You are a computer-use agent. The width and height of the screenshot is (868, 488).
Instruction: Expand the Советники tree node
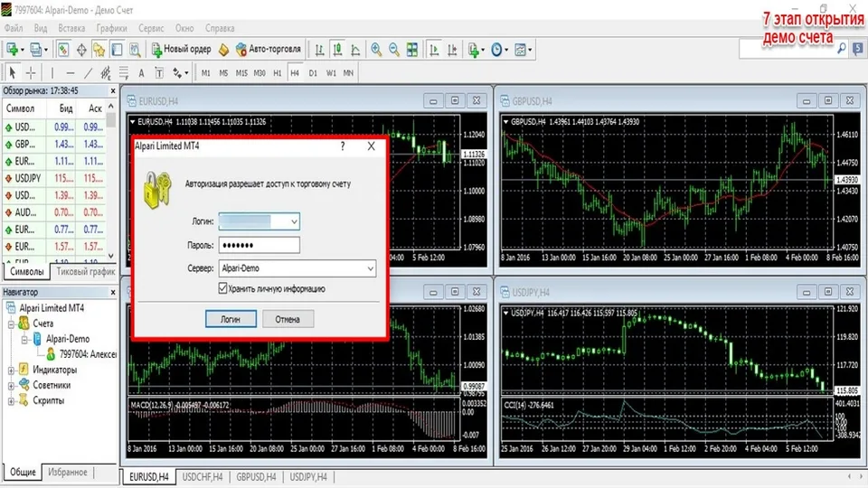[x=11, y=386]
